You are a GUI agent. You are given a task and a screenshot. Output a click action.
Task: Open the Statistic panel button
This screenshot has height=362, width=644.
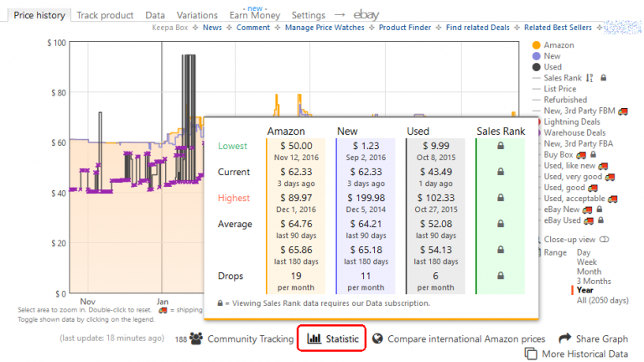click(332, 339)
